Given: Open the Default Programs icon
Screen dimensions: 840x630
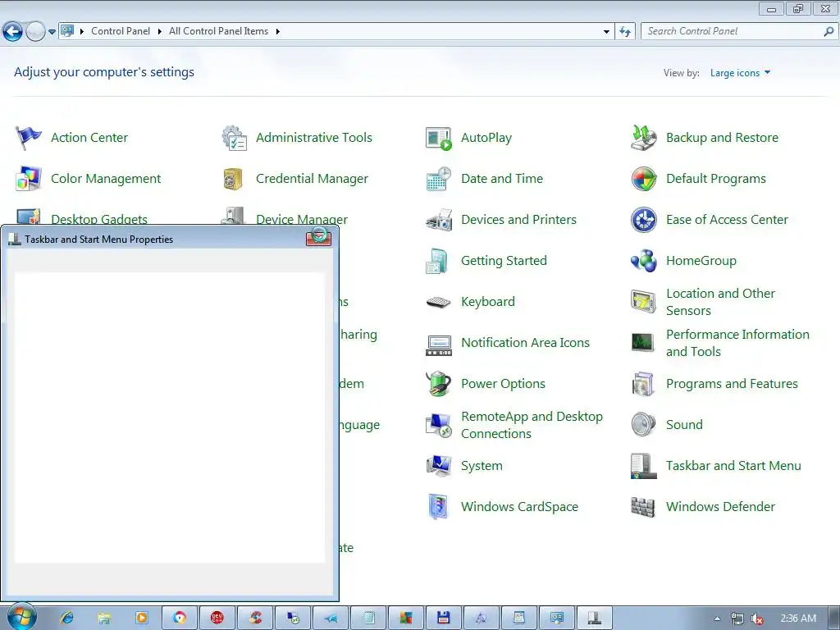Looking at the screenshot, I should point(643,179).
